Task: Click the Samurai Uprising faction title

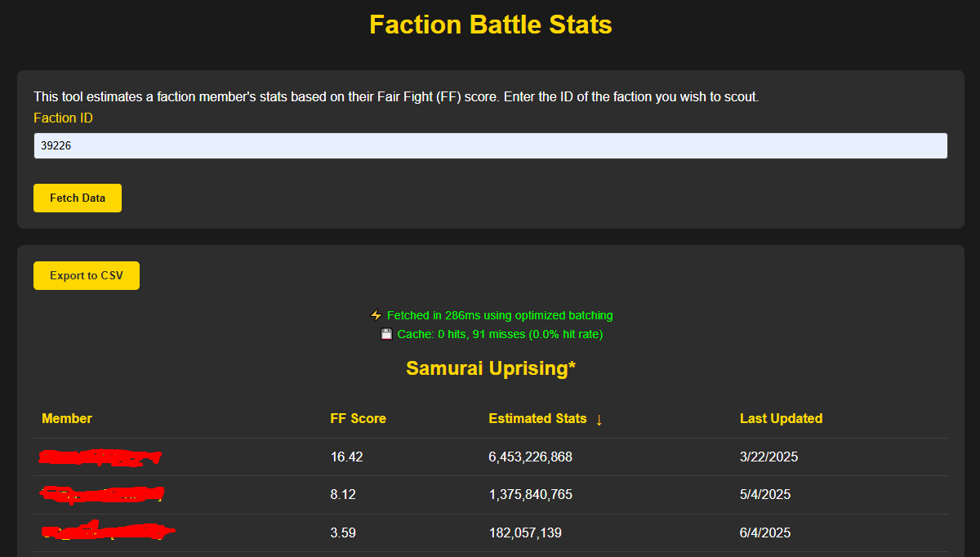Action: click(x=490, y=368)
